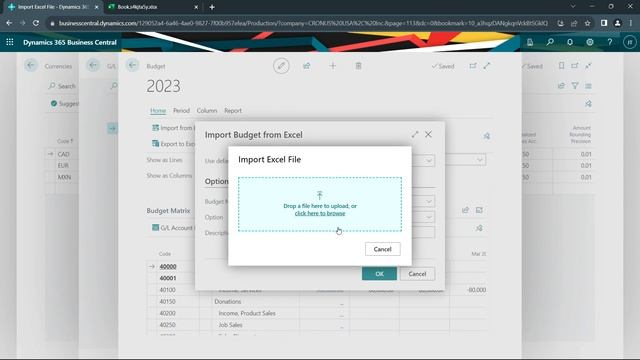Select MXN currency row
This screenshot has width=640, height=360.
pyautogui.click(x=64, y=177)
